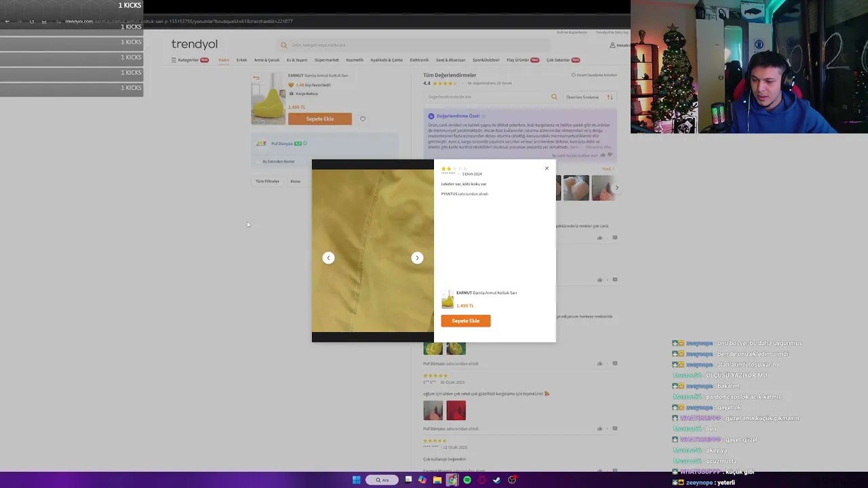Open the Saat & Aksesuar category
The image size is (868, 488).
pyautogui.click(x=451, y=60)
